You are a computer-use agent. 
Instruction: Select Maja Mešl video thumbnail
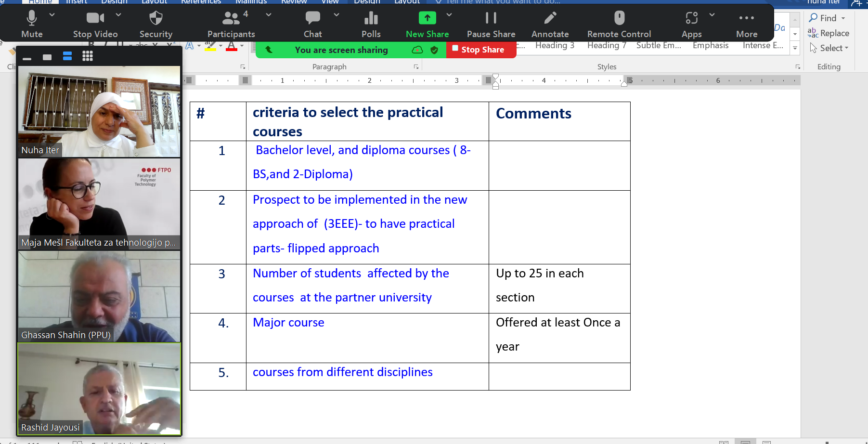click(x=99, y=204)
